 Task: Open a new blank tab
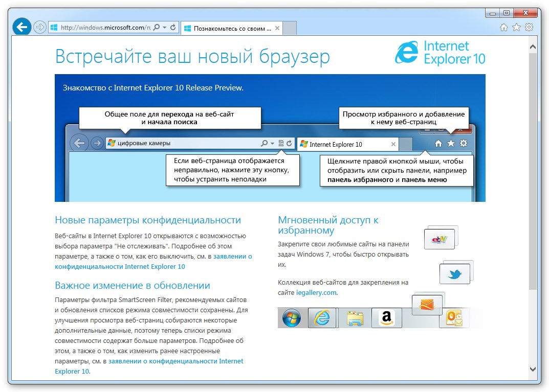click(290, 28)
